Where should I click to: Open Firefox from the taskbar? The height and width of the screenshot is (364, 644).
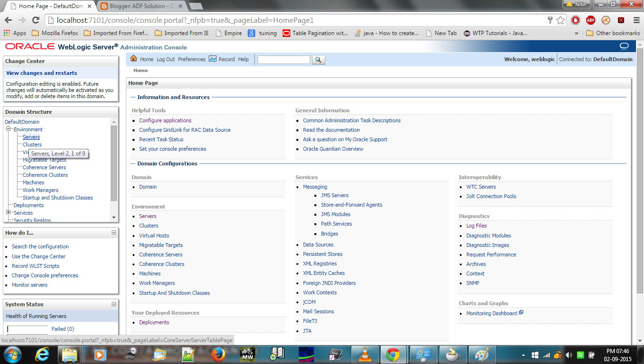click(217, 355)
